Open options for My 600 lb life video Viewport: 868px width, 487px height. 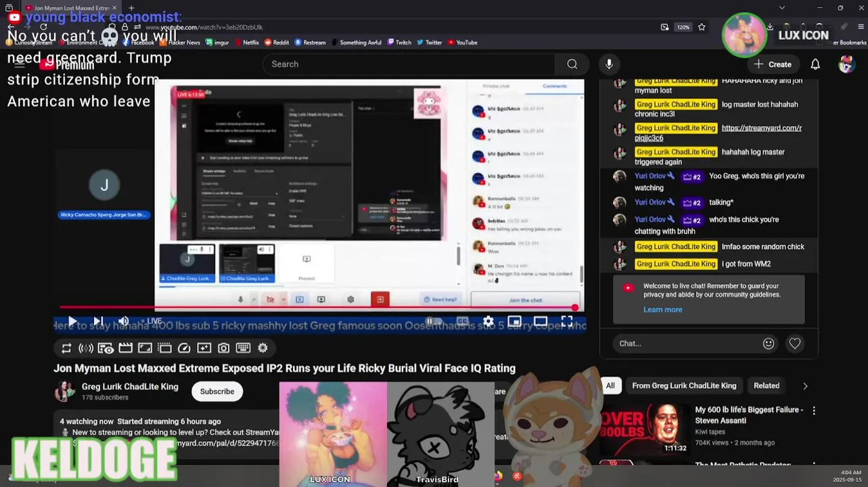[x=814, y=411]
